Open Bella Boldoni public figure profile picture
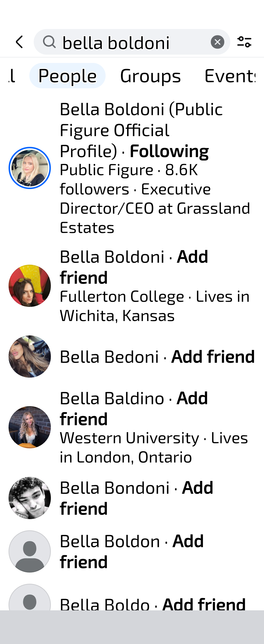 pyautogui.click(x=30, y=168)
